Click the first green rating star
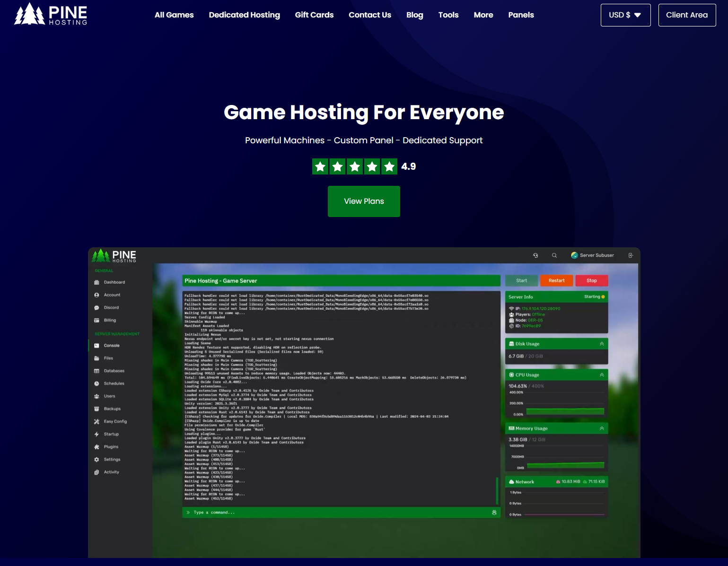The image size is (728, 566). coord(320,166)
